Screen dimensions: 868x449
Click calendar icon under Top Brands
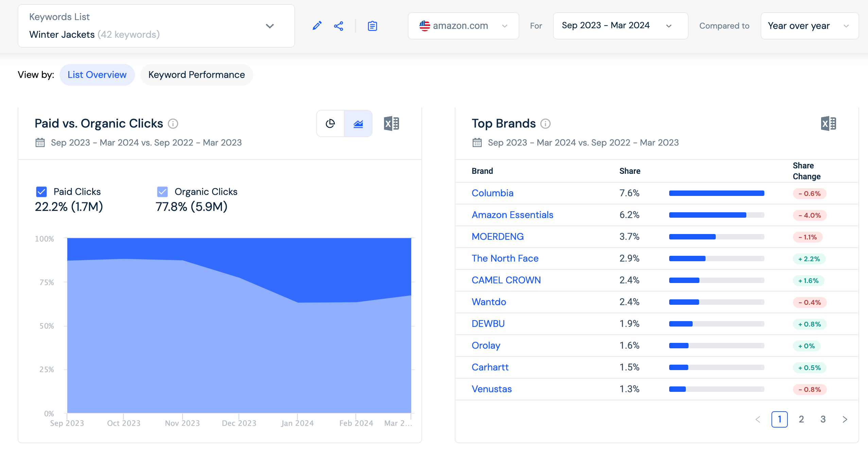pyautogui.click(x=477, y=143)
